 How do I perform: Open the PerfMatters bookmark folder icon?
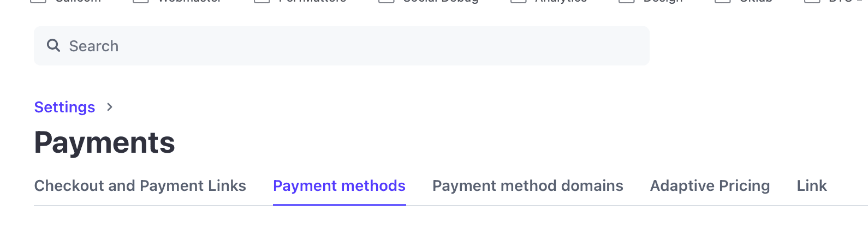pyautogui.click(x=262, y=2)
